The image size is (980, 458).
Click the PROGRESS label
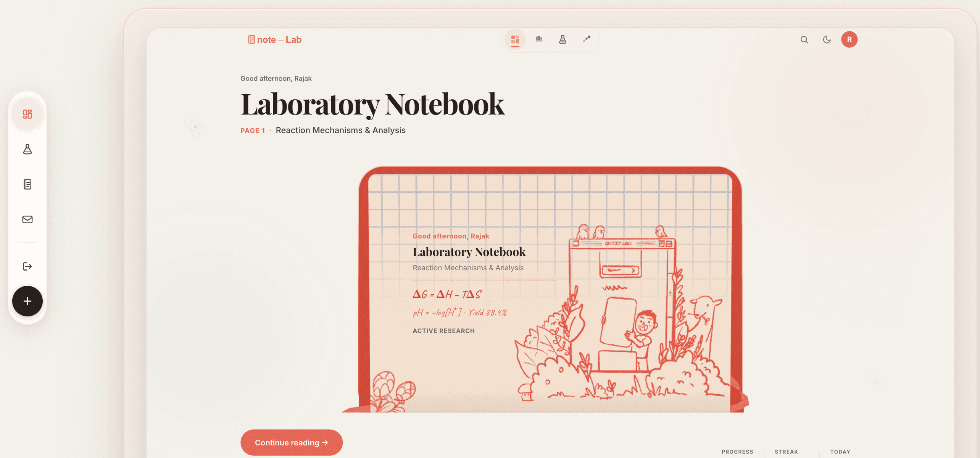click(x=737, y=452)
